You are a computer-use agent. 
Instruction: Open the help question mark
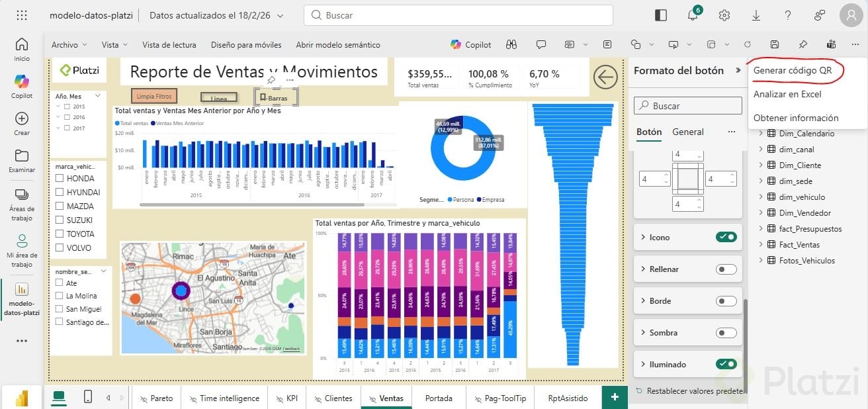pyautogui.click(x=788, y=15)
